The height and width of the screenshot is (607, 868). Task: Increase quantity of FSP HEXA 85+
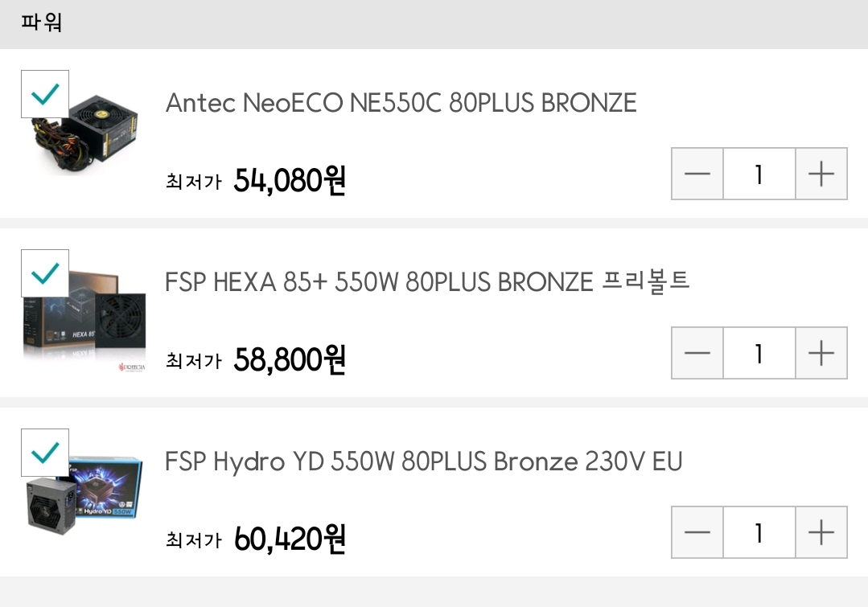pyautogui.click(x=821, y=353)
